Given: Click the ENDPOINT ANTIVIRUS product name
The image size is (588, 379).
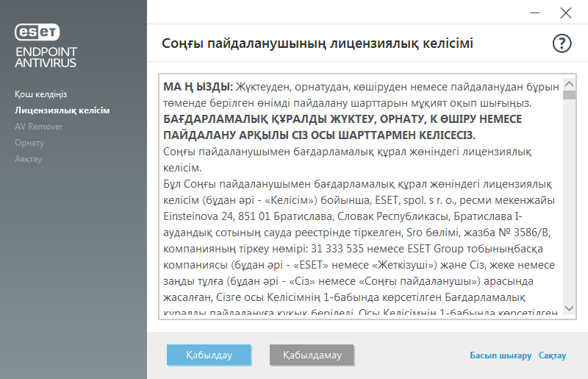Looking at the screenshot, I should [x=46, y=57].
